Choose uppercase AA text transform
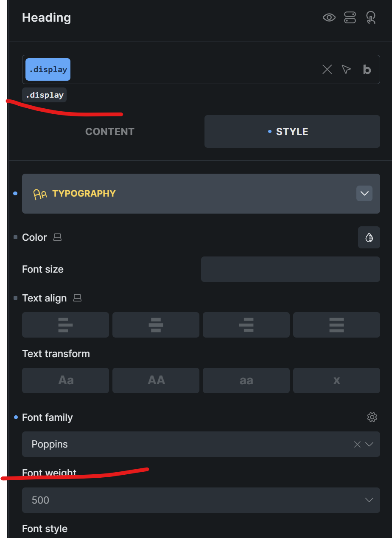Screen dimensions: 392x538 click(x=156, y=380)
